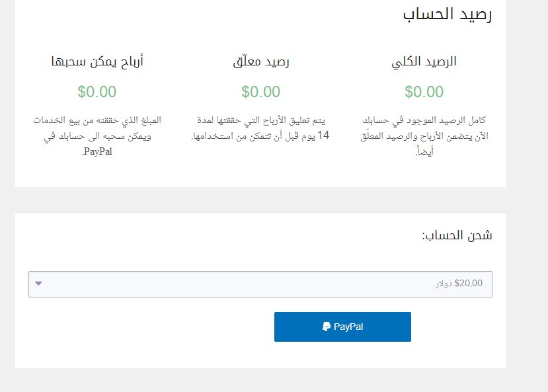
Task: Click the $0.00 amount under أرباح يمكن سحبها
Action: 97,92
